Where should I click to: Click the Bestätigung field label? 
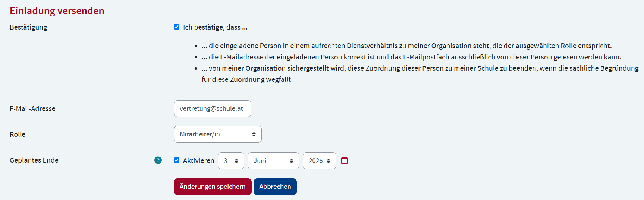(x=28, y=27)
